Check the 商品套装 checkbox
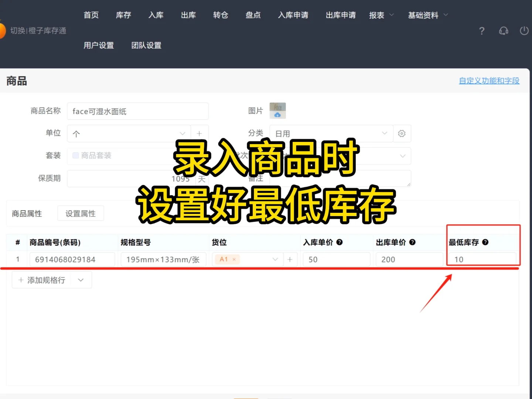The height and width of the screenshot is (399, 532). point(75,156)
